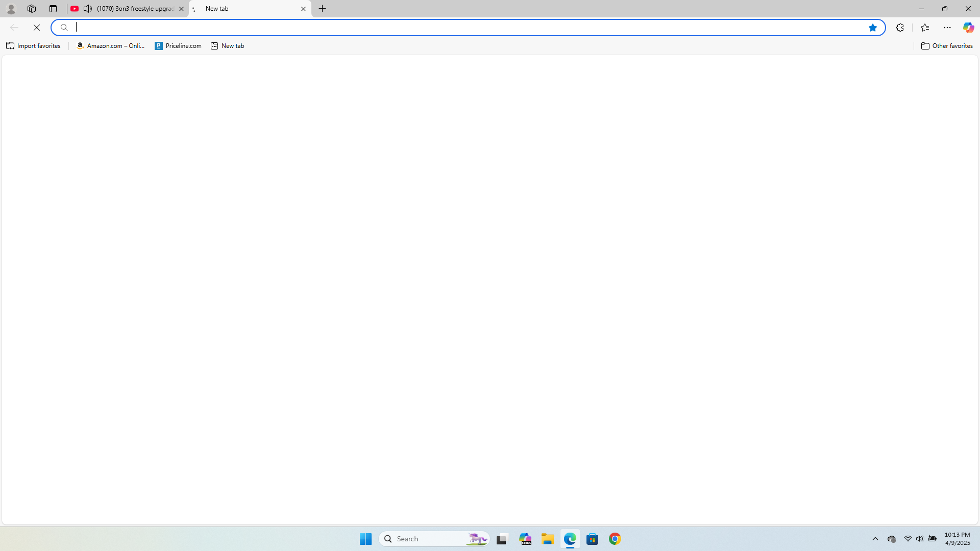Open the Favorites hub icon
Screen dimensions: 980x551
point(924,28)
